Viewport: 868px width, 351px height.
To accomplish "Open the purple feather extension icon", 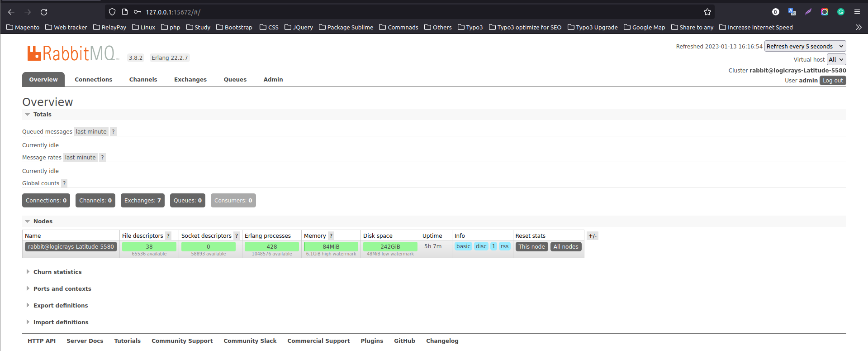I will click(x=808, y=12).
